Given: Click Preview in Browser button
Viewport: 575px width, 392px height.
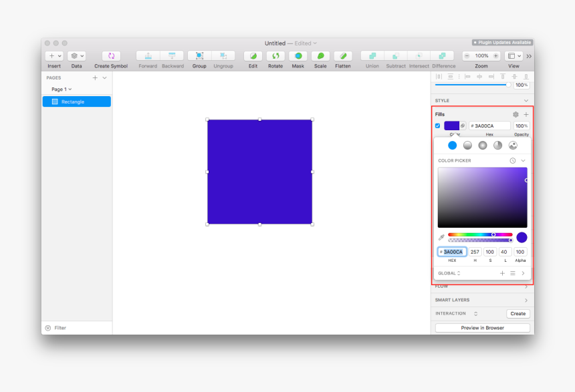Looking at the screenshot, I should (x=482, y=328).
